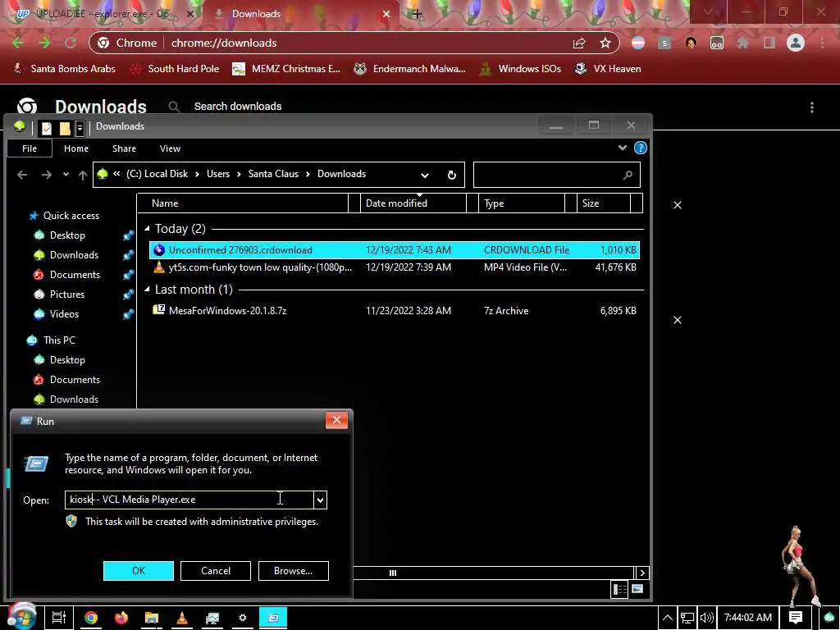
Task: Click search icon beside Search downloads
Action: pyautogui.click(x=174, y=107)
